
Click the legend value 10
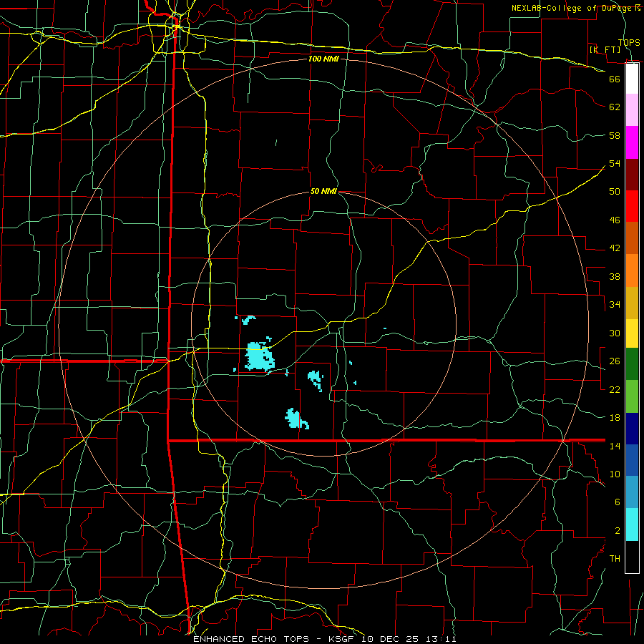615,474
